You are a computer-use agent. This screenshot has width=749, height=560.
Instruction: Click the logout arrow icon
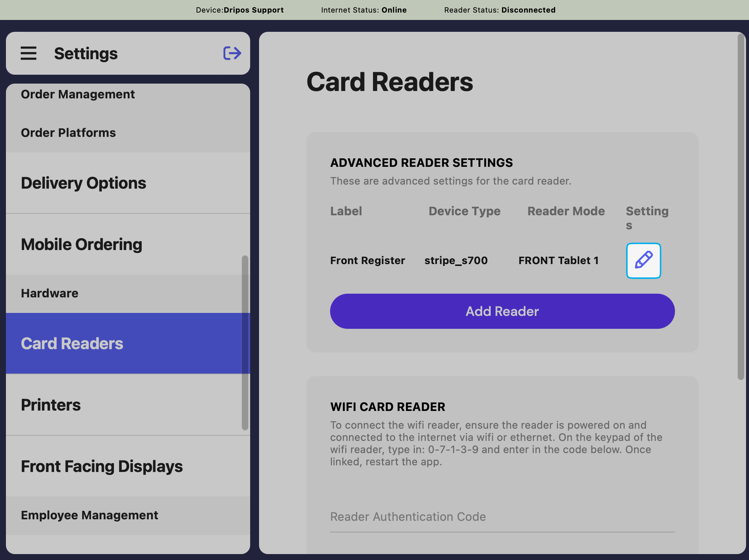point(232,53)
